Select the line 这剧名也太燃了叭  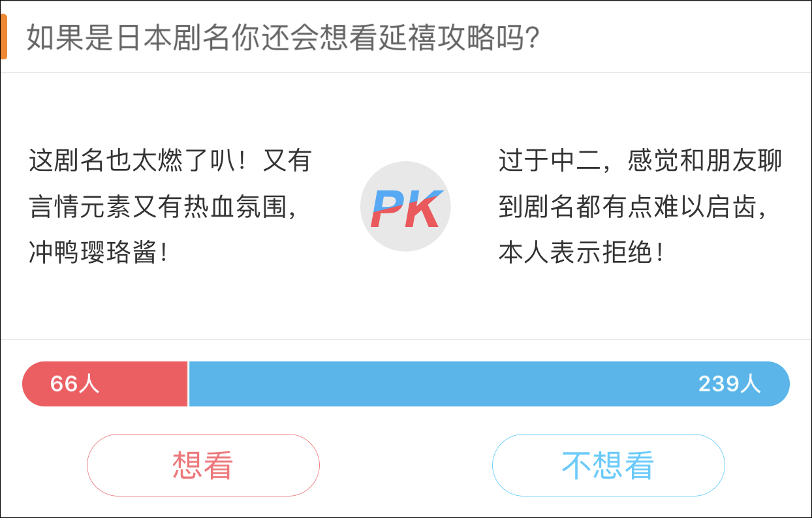[x=170, y=160]
